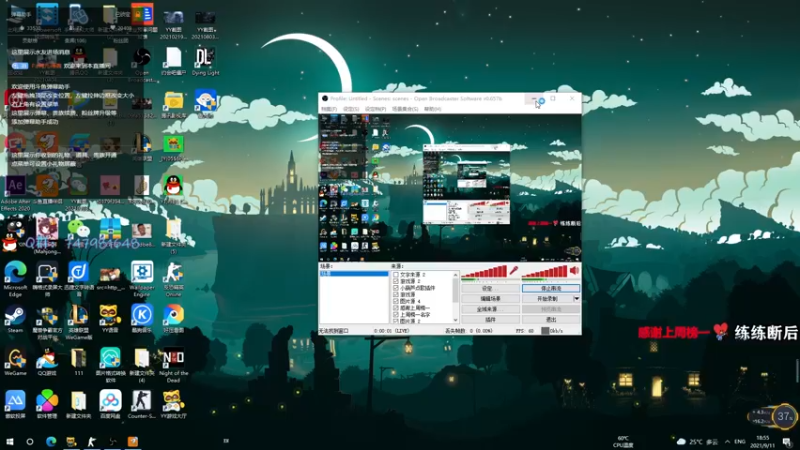Show hidden system tray icons chevron
Screen dimensions: 800x450
tap(727, 441)
